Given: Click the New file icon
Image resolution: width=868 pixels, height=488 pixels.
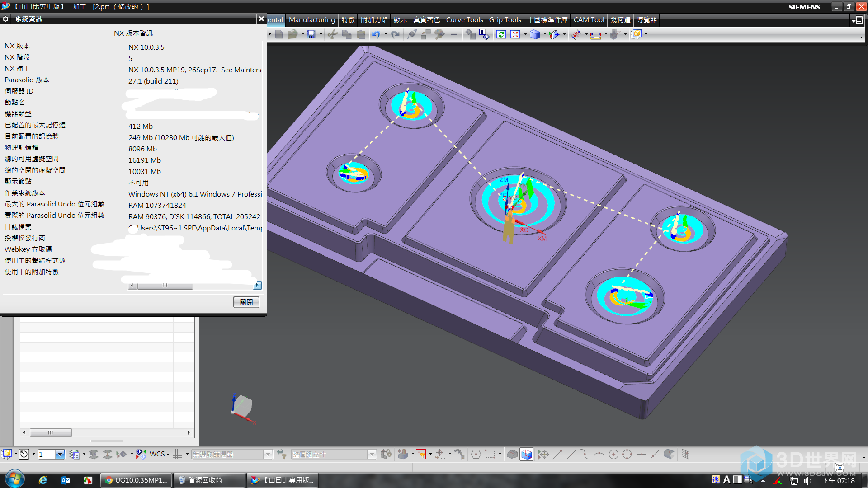Looking at the screenshot, I should [x=279, y=34].
